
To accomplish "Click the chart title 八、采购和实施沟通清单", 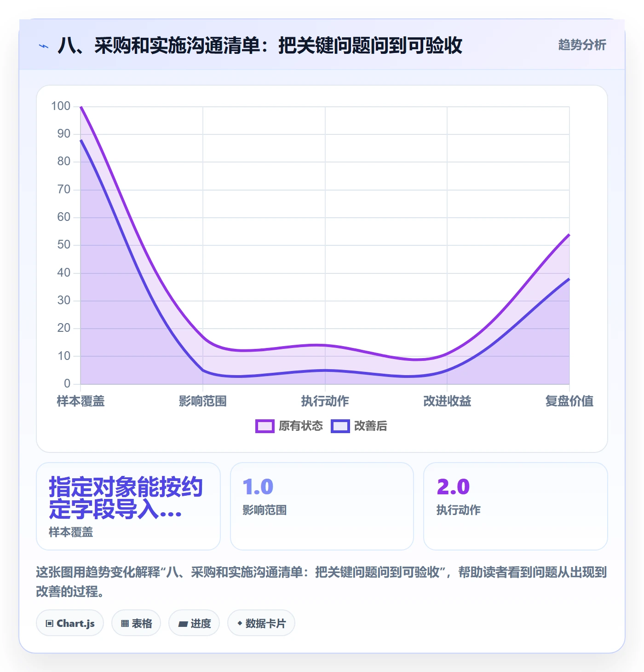I will (x=260, y=46).
